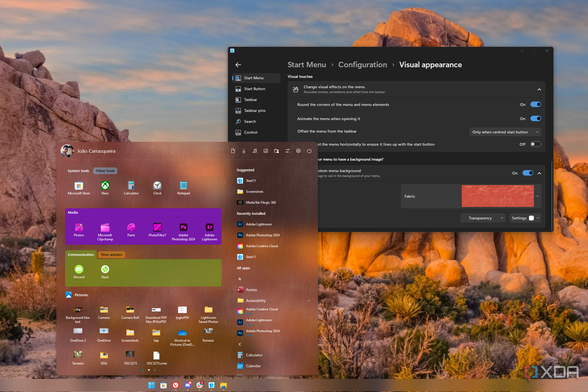The height and width of the screenshot is (392, 588).
Task: Go back with the arrow in Start11 settings
Action: (238, 65)
